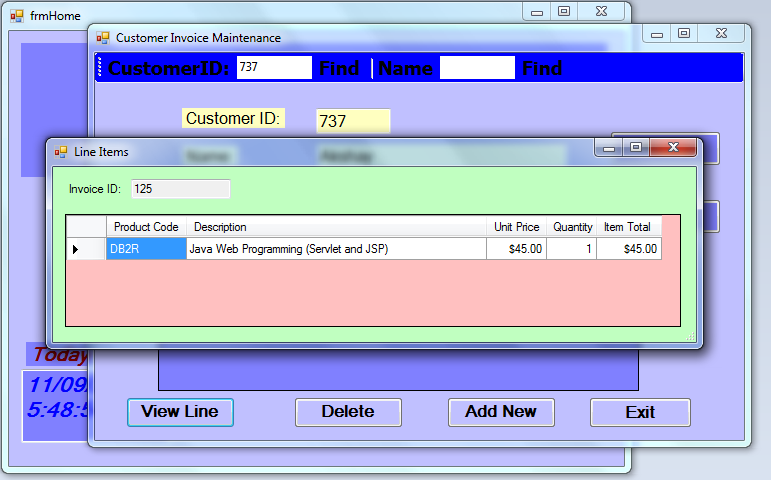Image resolution: width=771 pixels, height=480 pixels.
Task: Maximize the Line Items window
Action: point(635,148)
